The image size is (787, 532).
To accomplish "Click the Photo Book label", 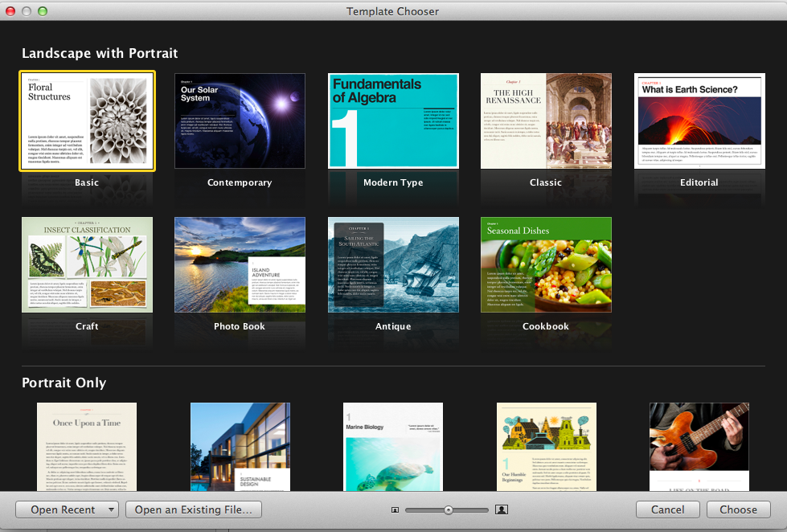I will click(x=240, y=326).
